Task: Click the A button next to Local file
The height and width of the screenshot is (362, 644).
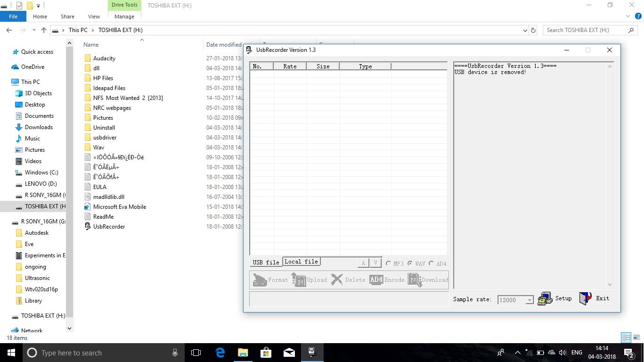Action: pos(363,263)
